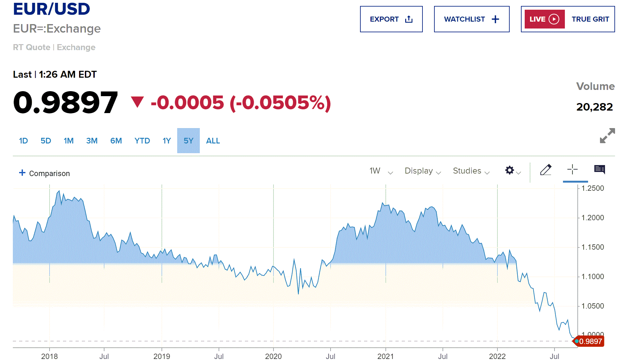This screenshot has height=364, width=621.
Task: Click the 1.1500 price axis label
Action: (592, 247)
